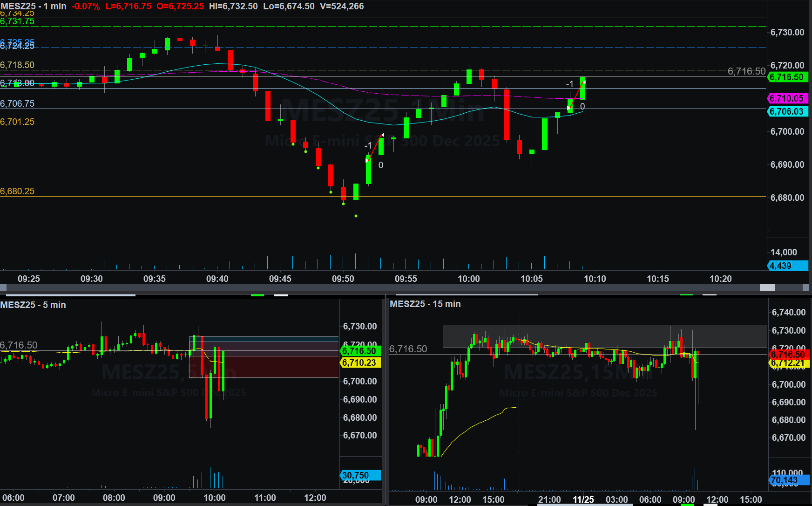Click the 30,750 volume tag on 5-min chart

360,476
